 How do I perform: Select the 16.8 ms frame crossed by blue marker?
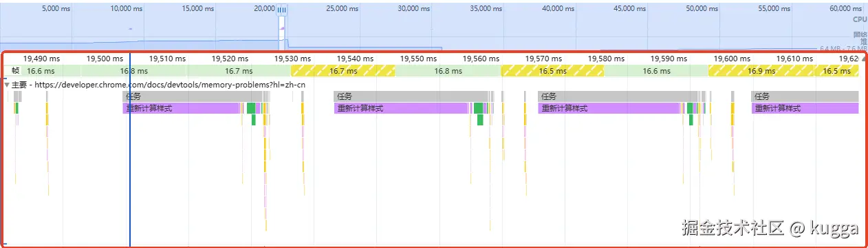point(133,71)
